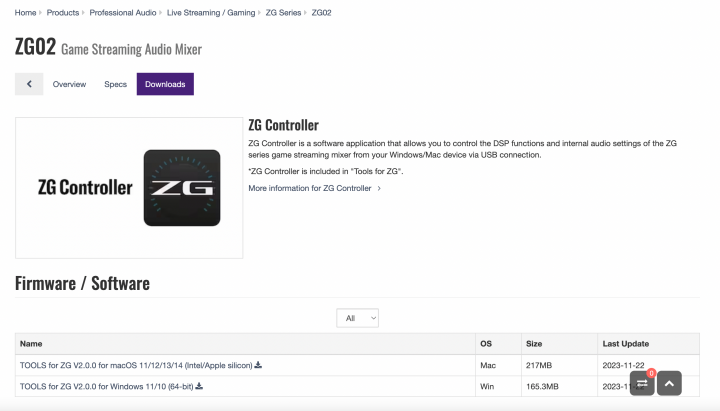720x411 pixels.
Task: Open Products breadcrumb link
Action: (63, 12)
